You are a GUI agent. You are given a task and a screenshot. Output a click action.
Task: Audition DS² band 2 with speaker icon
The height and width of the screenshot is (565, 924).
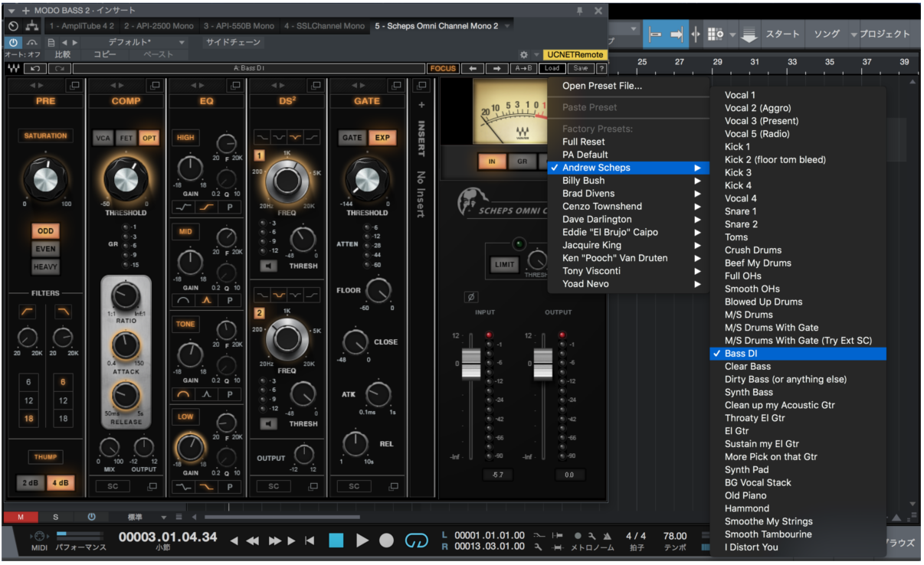pos(269,423)
